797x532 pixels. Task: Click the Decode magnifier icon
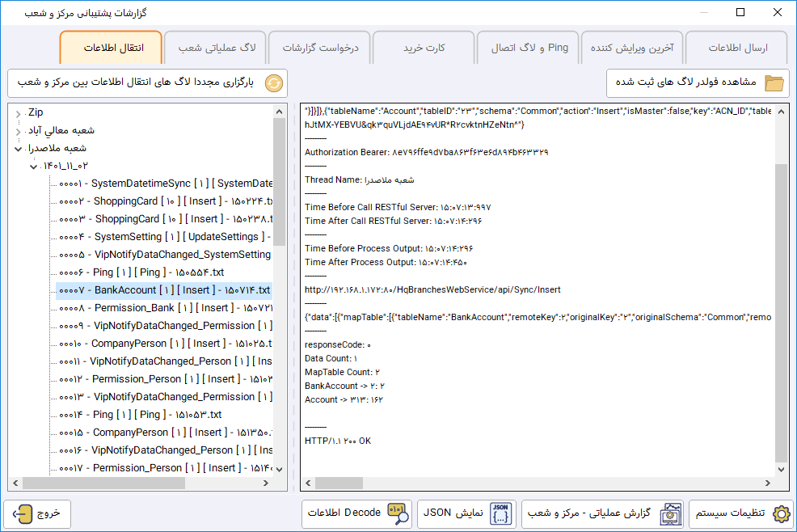tap(398, 514)
